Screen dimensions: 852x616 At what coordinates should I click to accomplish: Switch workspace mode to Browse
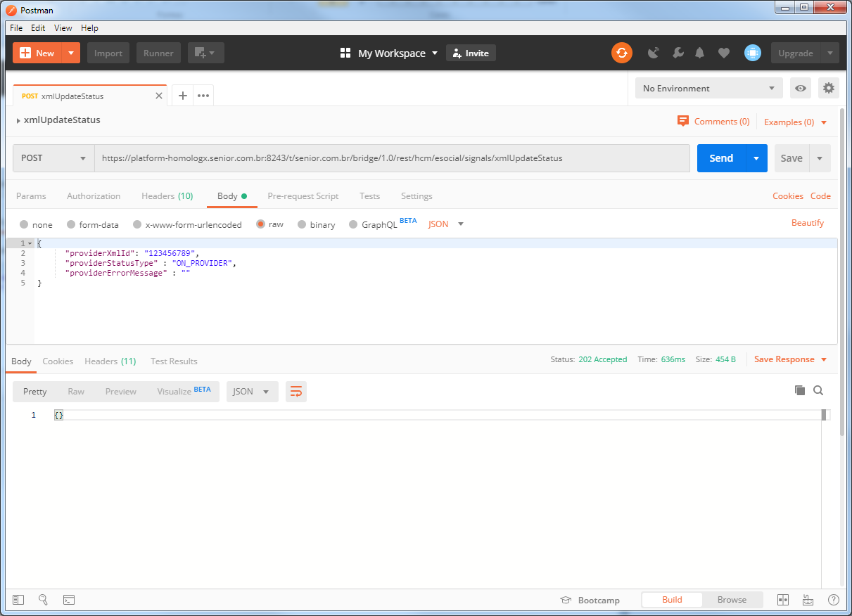(732, 600)
